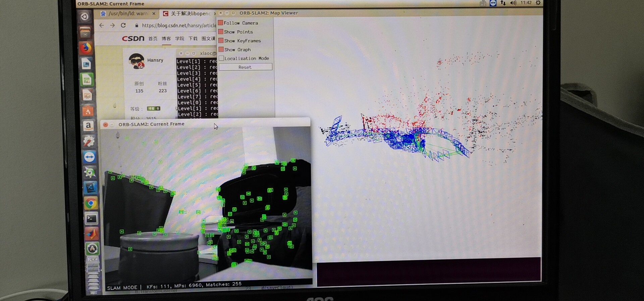Viewport: 644px width, 301px height.
Task: Go back in the Chrome browser
Action: (x=102, y=26)
